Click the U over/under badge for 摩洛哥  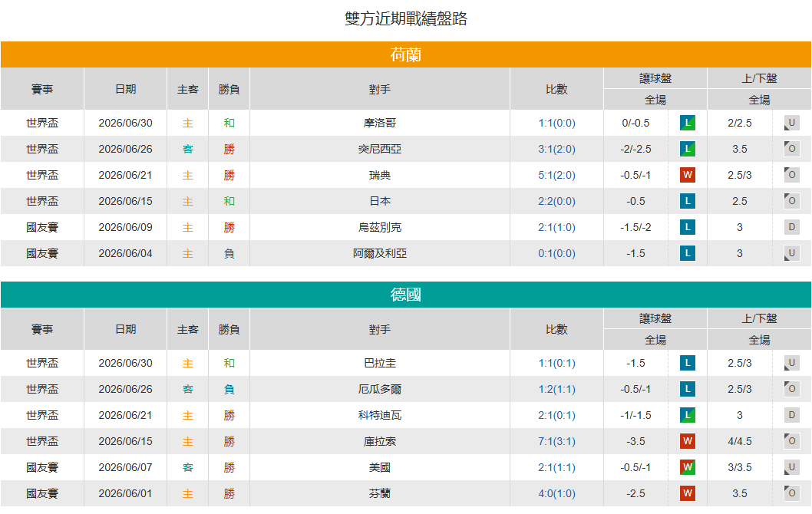tap(791, 124)
